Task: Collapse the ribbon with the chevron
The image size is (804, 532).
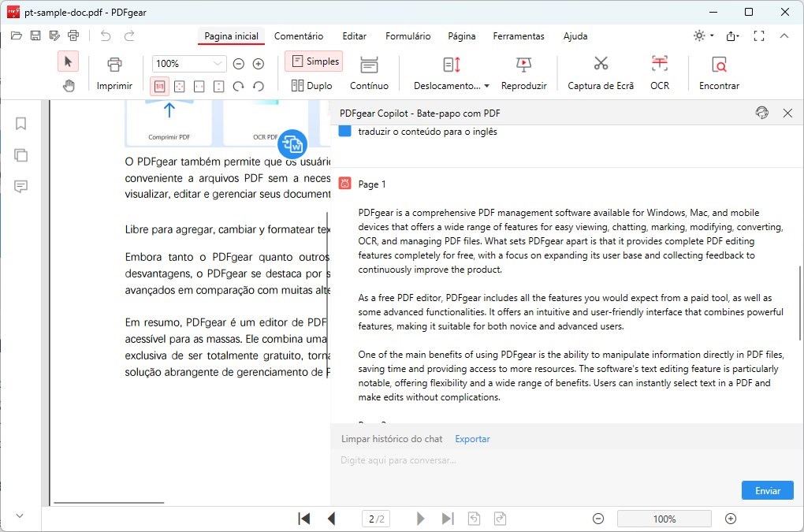Action: 784,35
